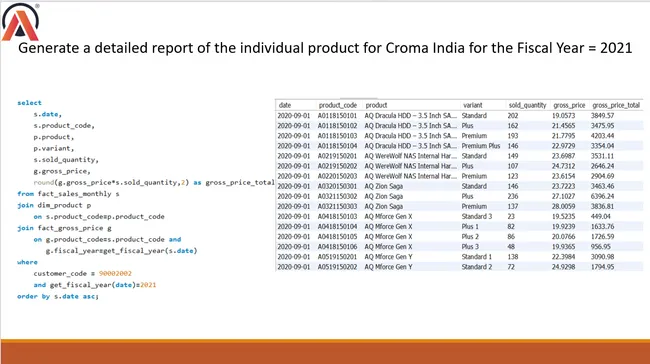
Task: Click the 'join fact_gross_price g' line
Action: pyautogui.click(x=64, y=228)
